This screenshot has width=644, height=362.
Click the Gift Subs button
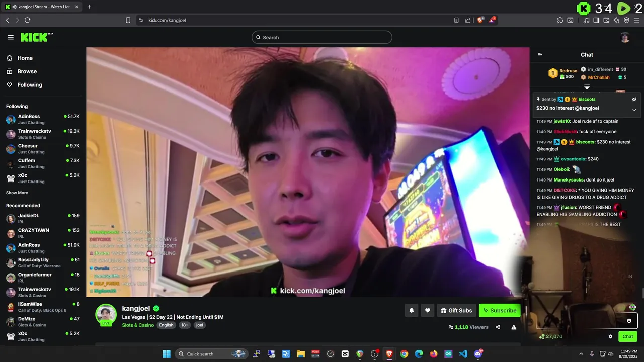(x=456, y=311)
